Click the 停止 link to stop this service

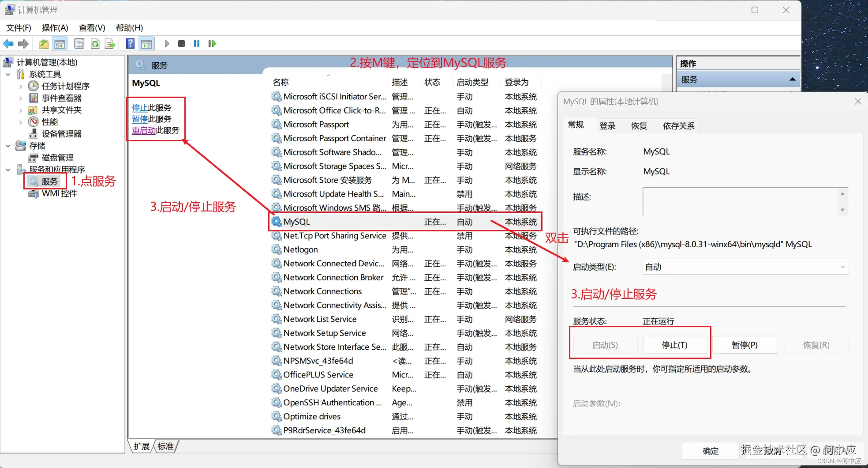click(x=140, y=108)
